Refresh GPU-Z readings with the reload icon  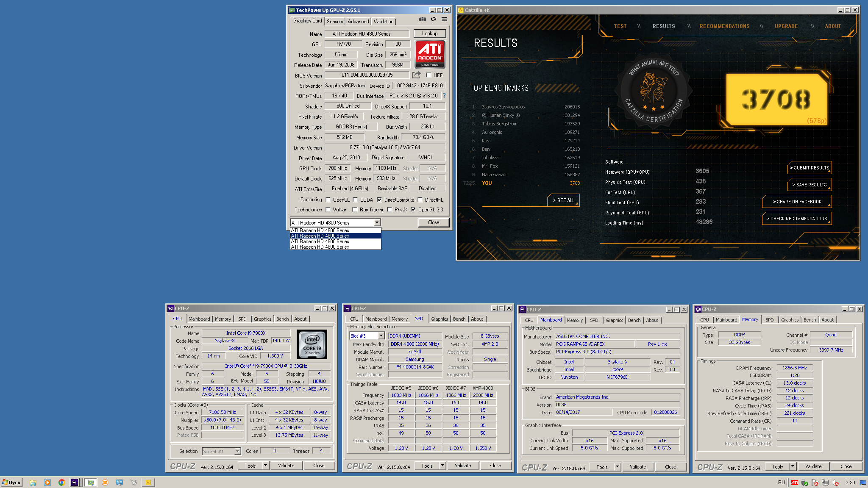tap(433, 19)
